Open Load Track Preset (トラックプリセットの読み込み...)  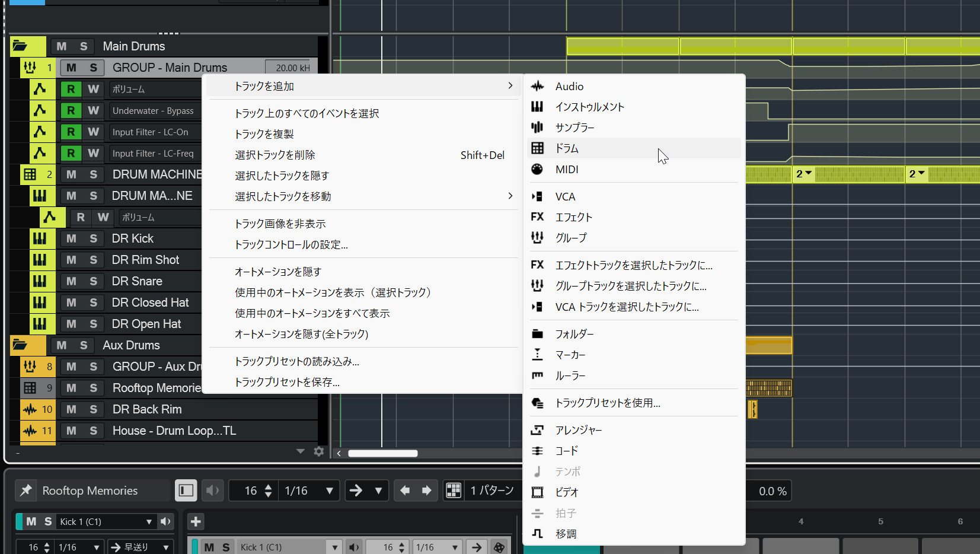[364, 361]
